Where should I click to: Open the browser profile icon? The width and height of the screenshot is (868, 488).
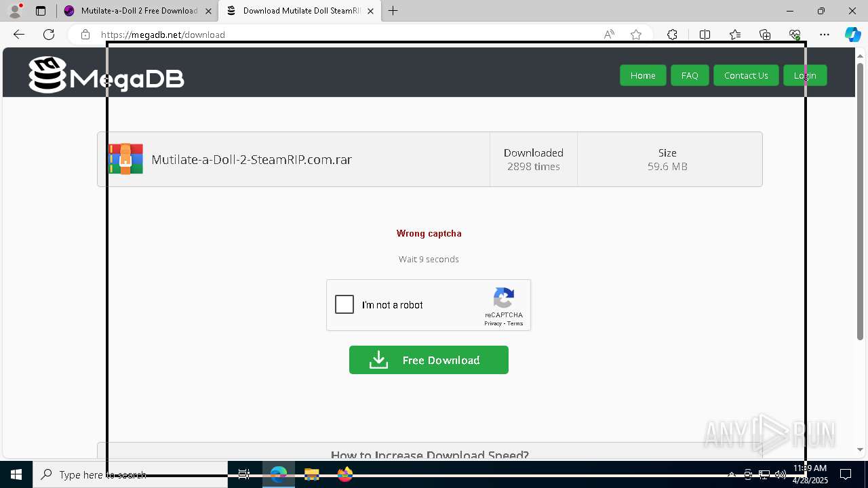click(15, 11)
